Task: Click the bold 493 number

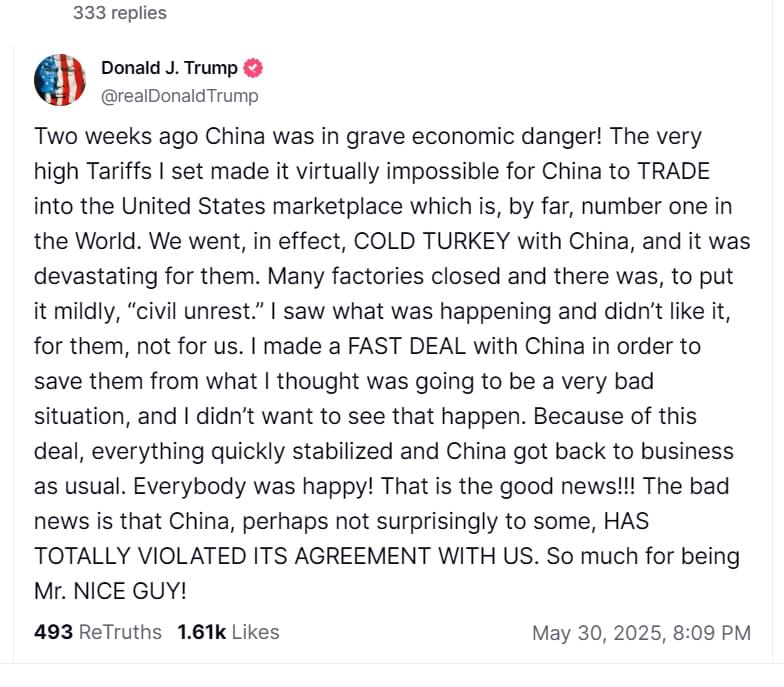Action: (x=54, y=632)
